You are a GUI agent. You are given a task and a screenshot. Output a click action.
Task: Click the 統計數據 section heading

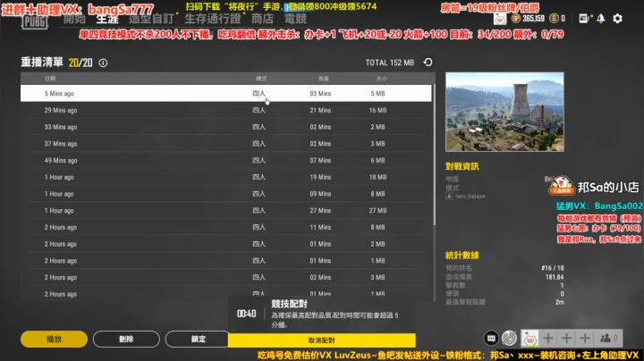pyautogui.click(x=462, y=256)
